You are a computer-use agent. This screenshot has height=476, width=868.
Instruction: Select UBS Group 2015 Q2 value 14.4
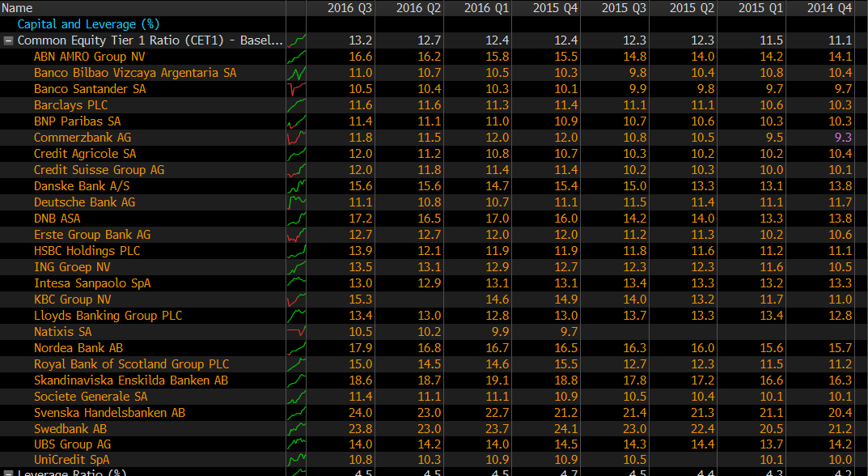(x=702, y=444)
